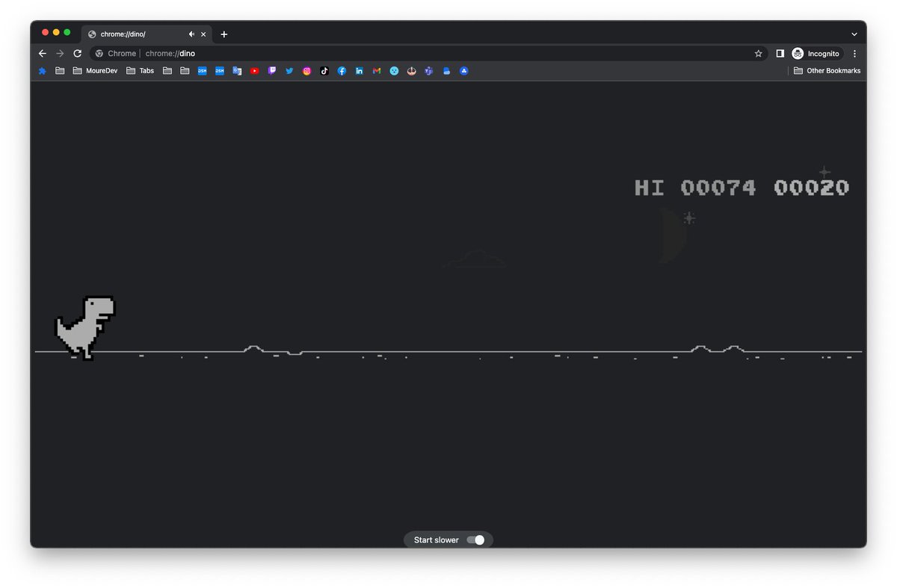Expand the tab search chevron

point(854,34)
